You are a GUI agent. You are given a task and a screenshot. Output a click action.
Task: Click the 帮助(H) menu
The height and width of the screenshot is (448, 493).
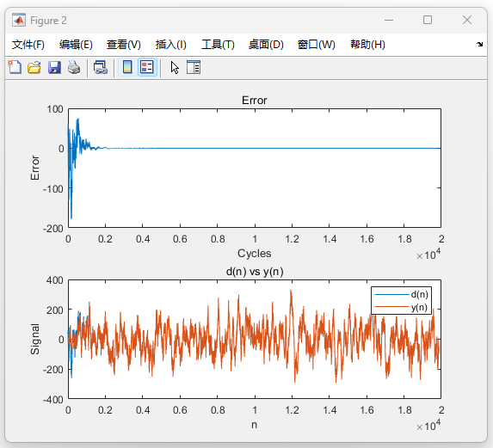(367, 45)
